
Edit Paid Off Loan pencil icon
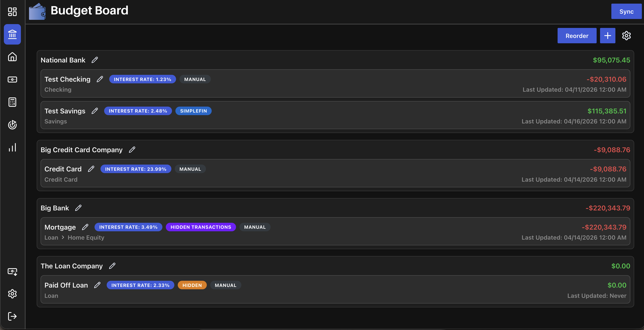pyautogui.click(x=97, y=285)
